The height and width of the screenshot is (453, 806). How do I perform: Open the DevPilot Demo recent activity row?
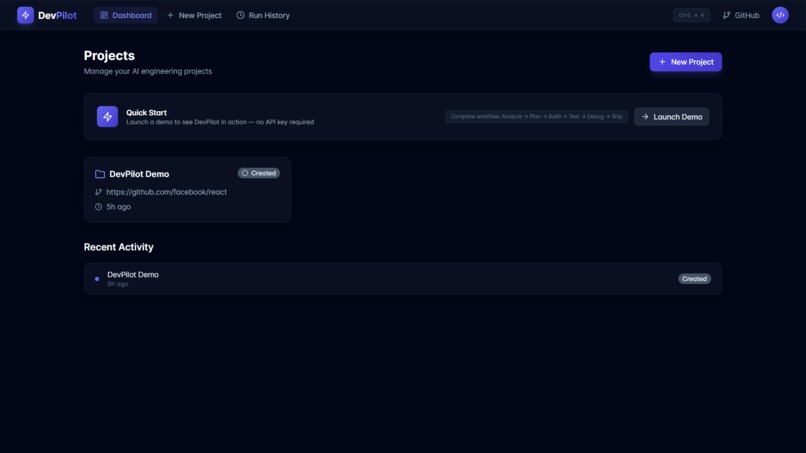(x=402, y=279)
